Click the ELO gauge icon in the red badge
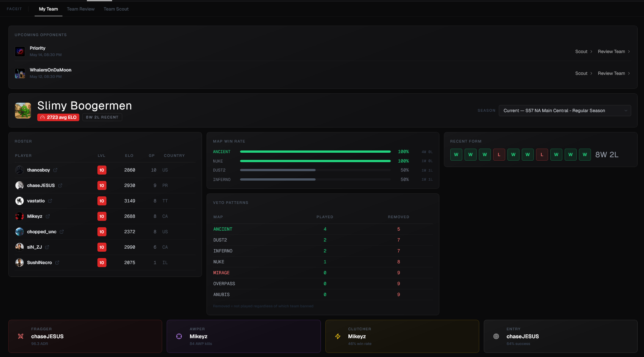The height and width of the screenshot is (357, 644). pyautogui.click(x=43, y=117)
